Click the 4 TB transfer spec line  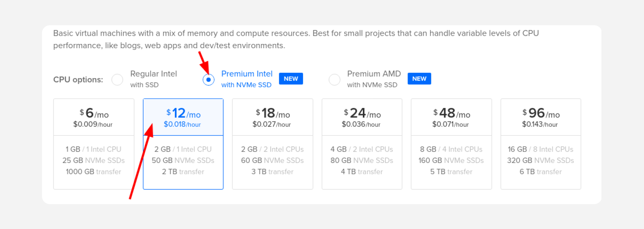click(362, 172)
